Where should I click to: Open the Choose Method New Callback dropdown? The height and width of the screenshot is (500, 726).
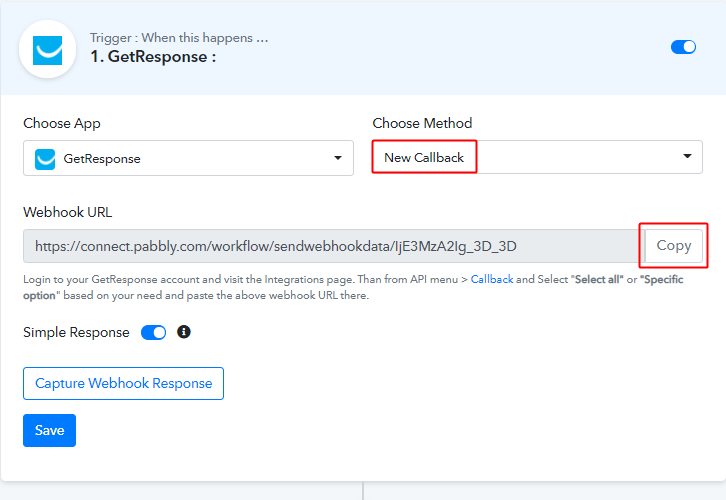pos(537,157)
